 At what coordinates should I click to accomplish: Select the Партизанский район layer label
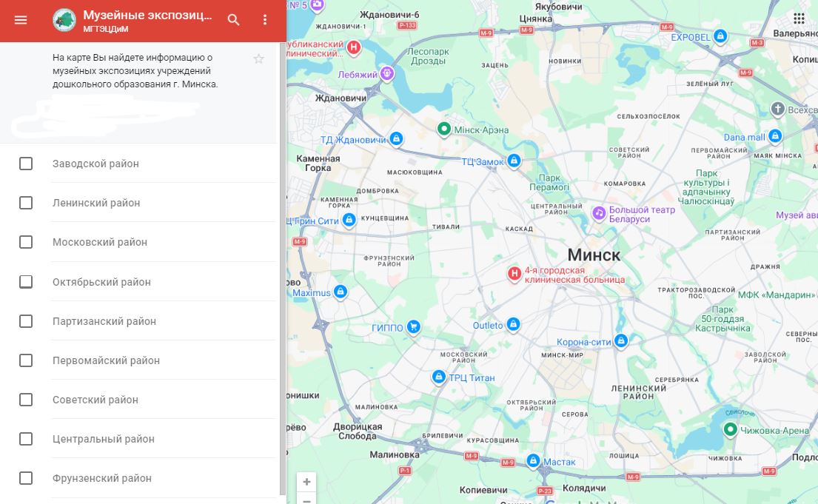click(104, 321)
